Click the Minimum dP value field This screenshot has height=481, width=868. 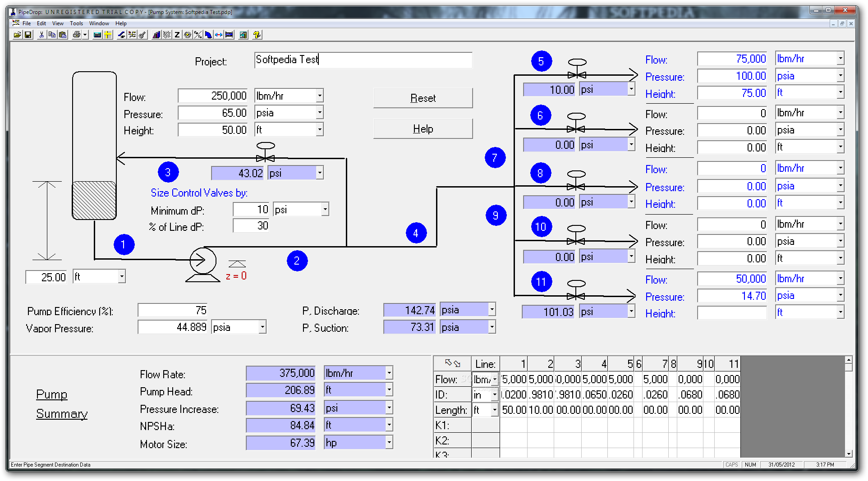click(252, 210)
